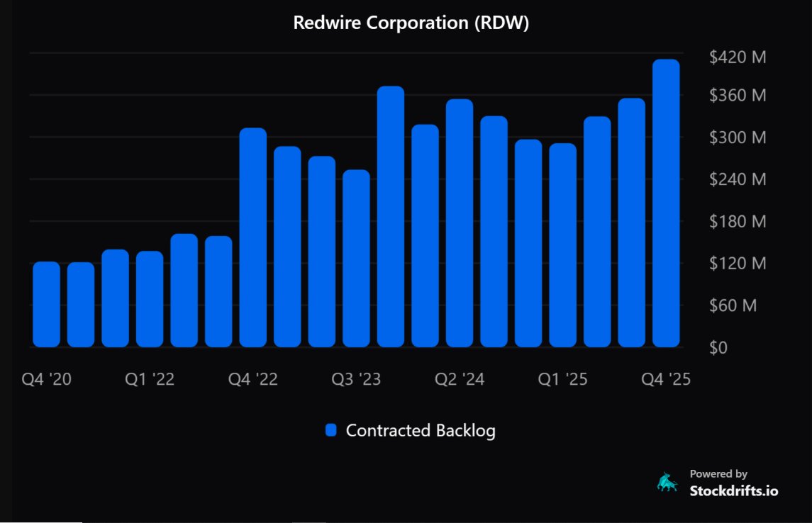Click the Q4 '25 x-axis label
Image resolution: width=812 pixels, height=523 pixels.
pos(666,379)
